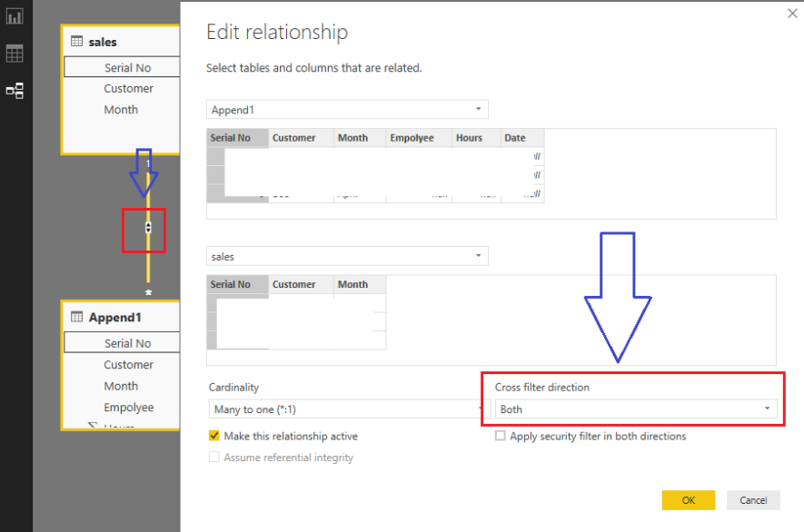Click the sales table icon in diagram
Screen dimensions: 804x532
(77, 42)
